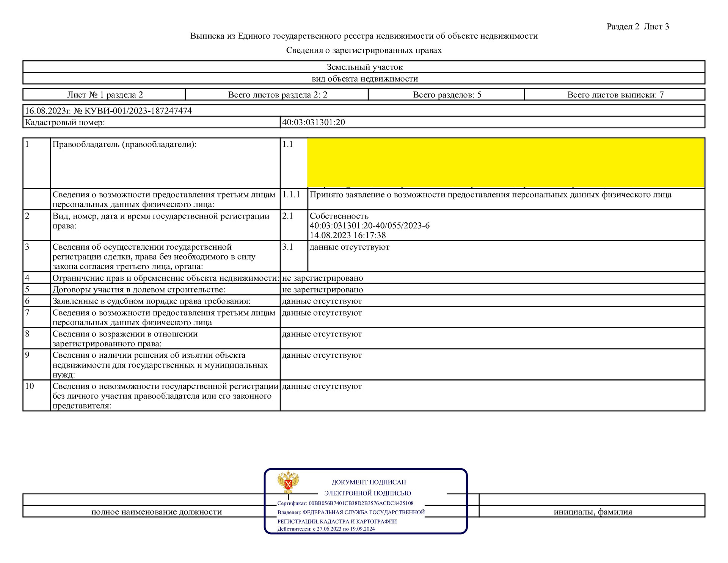This screenshot has width=728, height=563.
Task: Click the Russian coat of arms emblem
Action: [288, 483]
